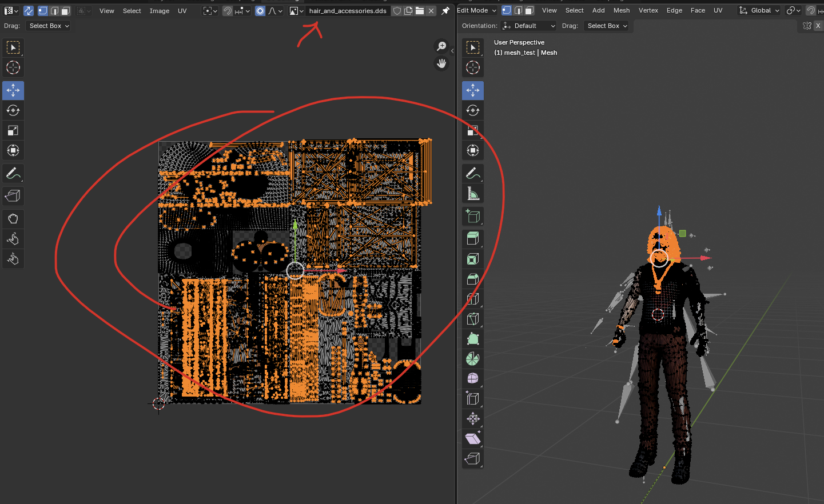Choose the Rotate tool in UV editor
The height and width of the screenshot is (504, 824).
click(13, 110)
